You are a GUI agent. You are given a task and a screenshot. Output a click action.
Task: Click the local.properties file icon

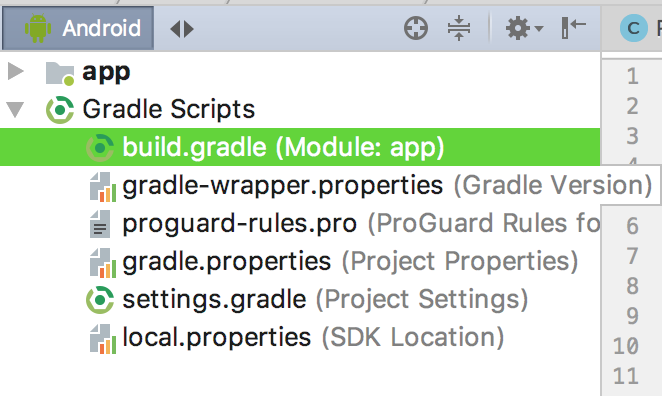click(103, 339)
